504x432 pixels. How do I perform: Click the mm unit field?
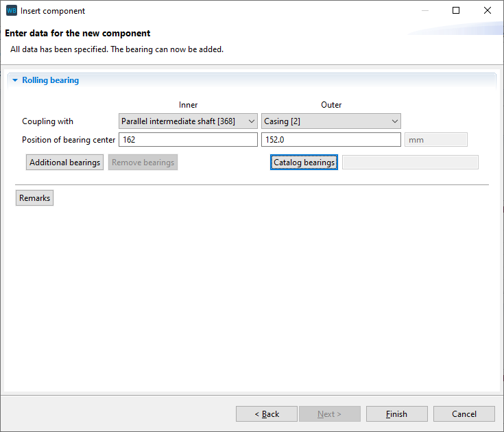pos(435,140)
